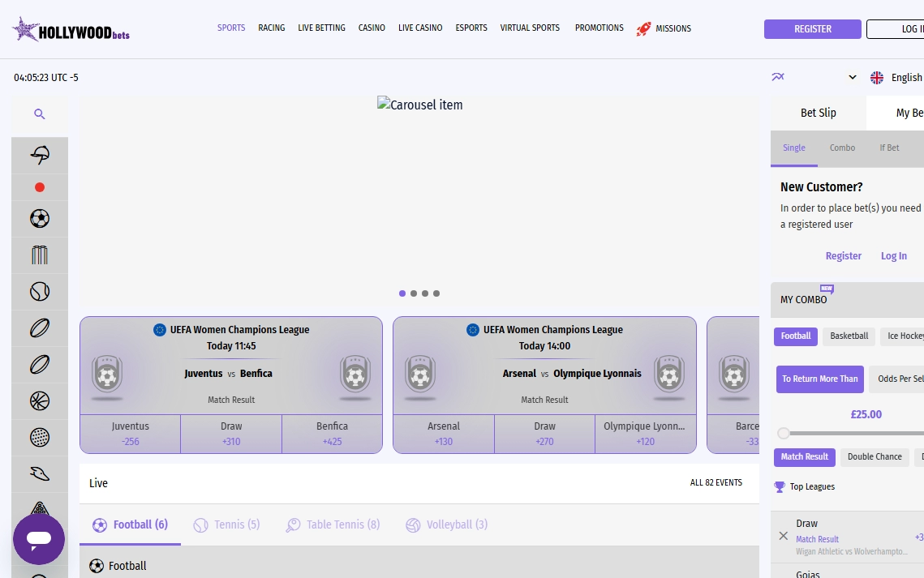Select Odds Per Selection option
The width and height of the screenshot is (924, 578).
[897, 379]
